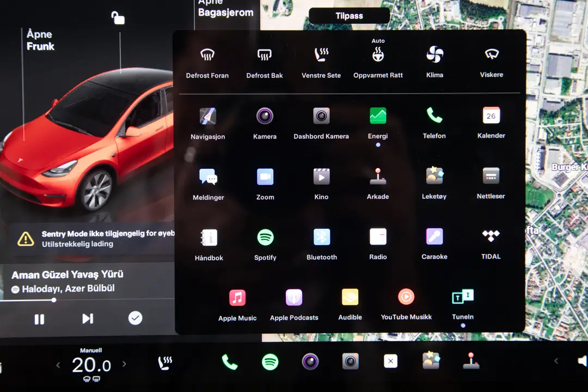Open Toybox from bottom dock
Viewport: 588px width, 392px height.
pos(431,360)
